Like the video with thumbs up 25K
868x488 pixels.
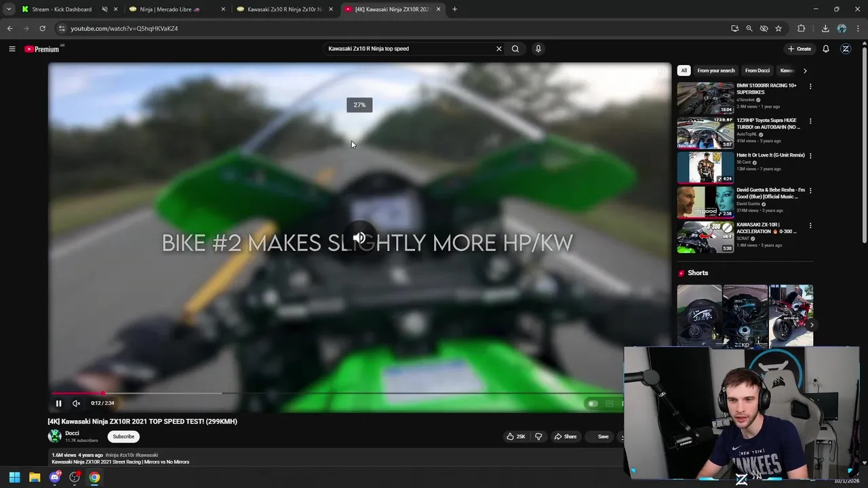[516, 436]
